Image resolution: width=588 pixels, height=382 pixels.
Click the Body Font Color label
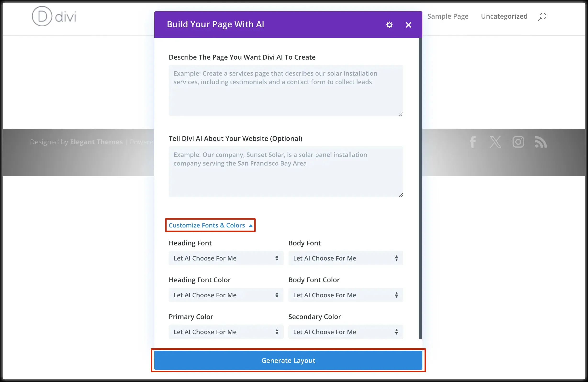(314, 280)
